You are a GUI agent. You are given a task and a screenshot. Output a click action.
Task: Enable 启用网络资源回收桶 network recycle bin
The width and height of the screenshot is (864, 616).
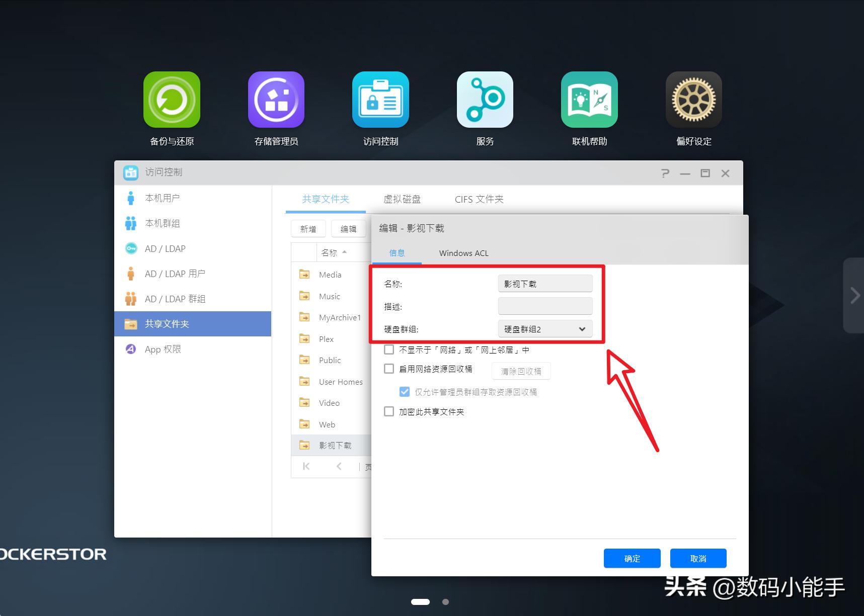pyautogui.click(x=388, y=368)
